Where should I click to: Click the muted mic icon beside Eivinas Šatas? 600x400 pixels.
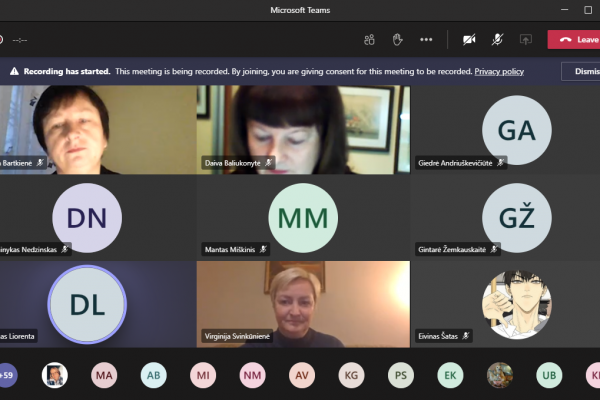point(466,336)
